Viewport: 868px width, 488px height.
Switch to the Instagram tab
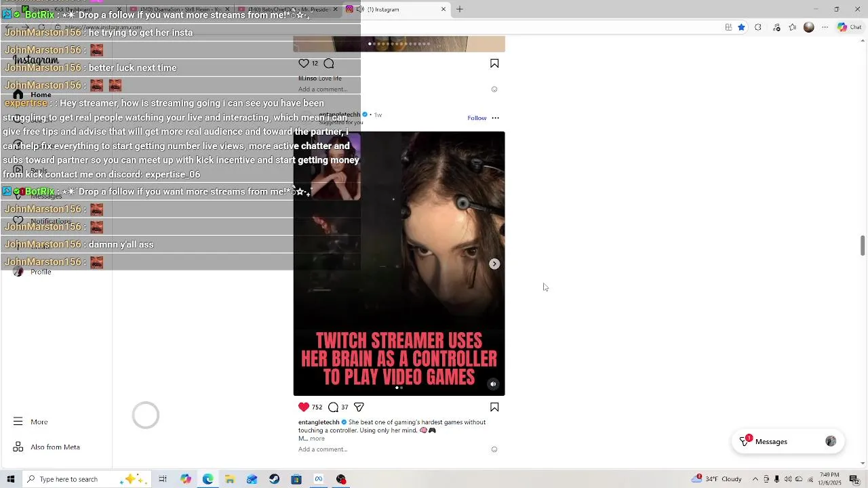coord(397,9)
